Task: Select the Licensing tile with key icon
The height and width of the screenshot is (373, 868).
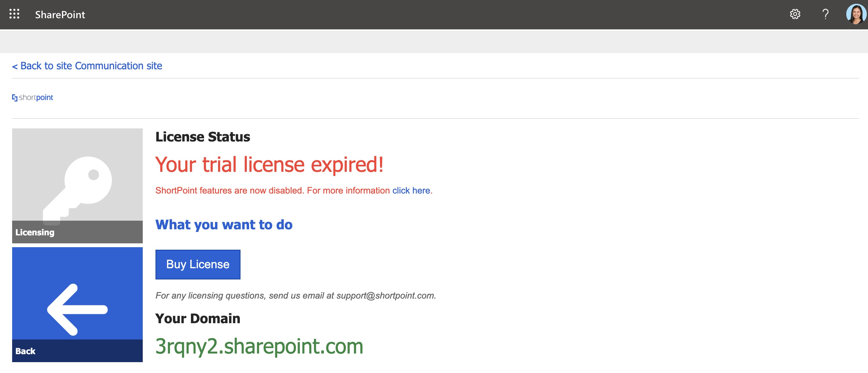Action: coord(77,185)
